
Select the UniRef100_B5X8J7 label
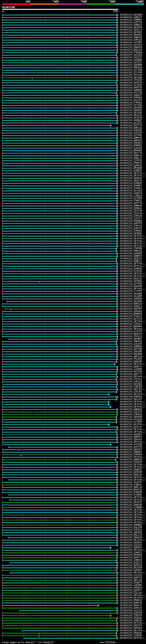(131, 605)
